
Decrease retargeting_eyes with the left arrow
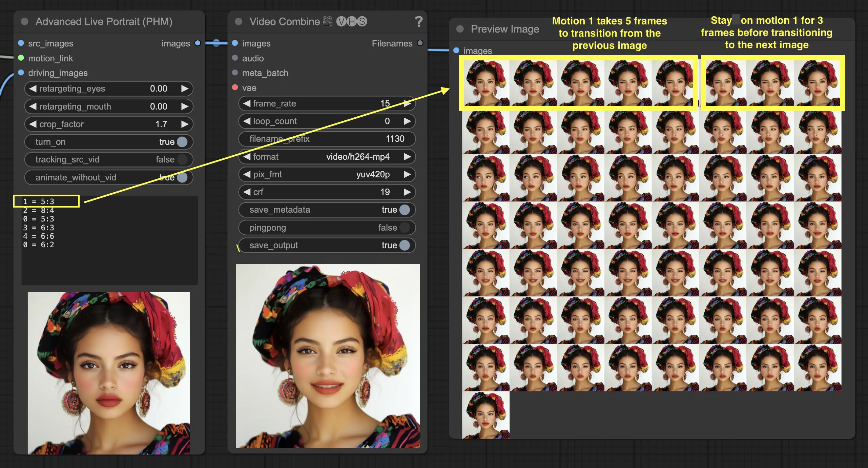click(x=33, y=89)
